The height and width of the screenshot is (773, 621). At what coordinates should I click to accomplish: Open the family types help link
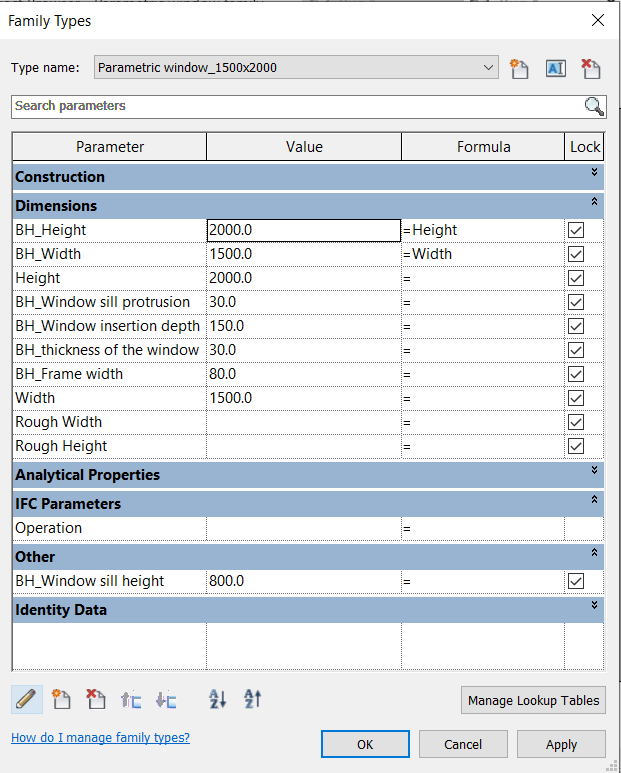(x=100, y=738)
